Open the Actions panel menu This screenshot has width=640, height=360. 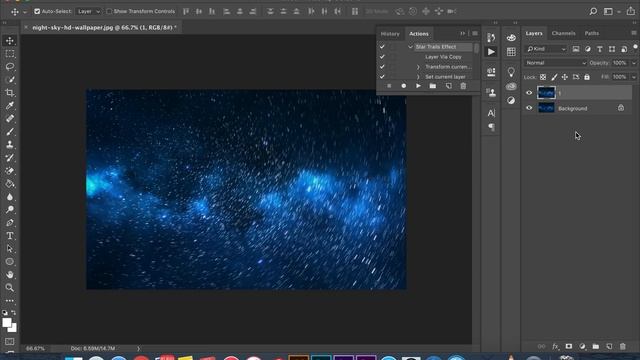pos(475,34)
